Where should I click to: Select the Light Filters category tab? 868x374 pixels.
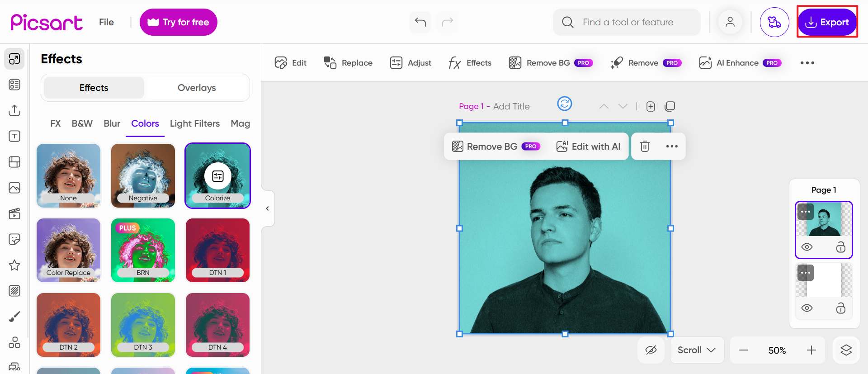[195, 123]
